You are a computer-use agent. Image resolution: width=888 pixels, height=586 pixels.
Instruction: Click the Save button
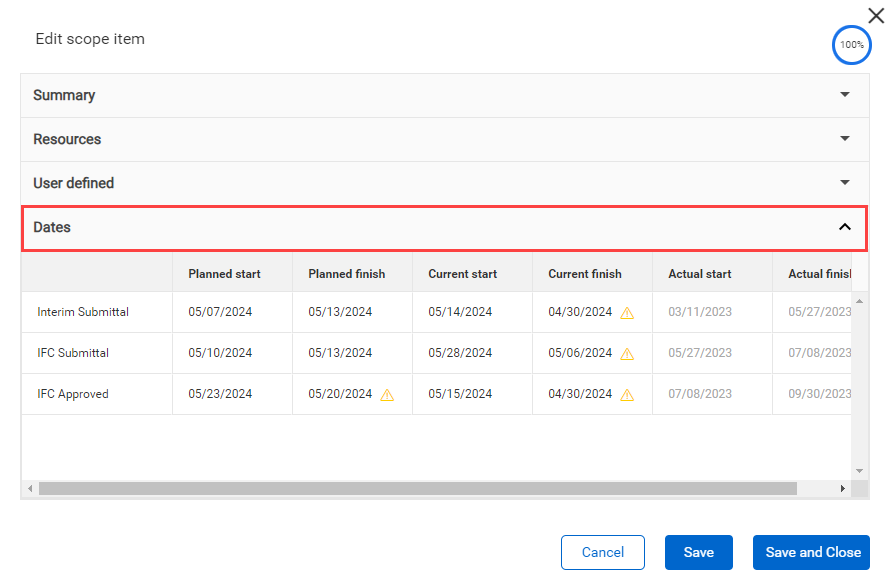click(x=698, y=552)
